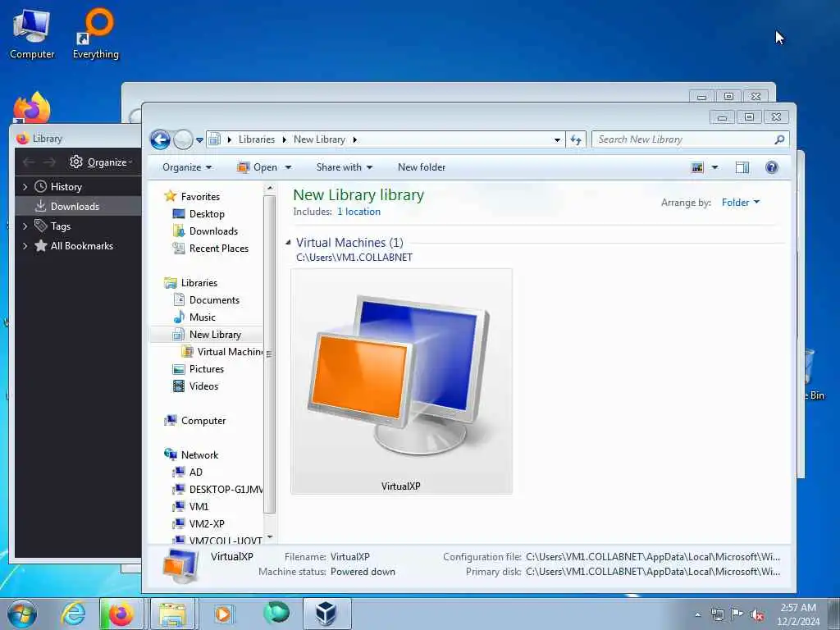Click the VirtualXP icon in details pane
840x630 pixels.
[x=180, y=565]
